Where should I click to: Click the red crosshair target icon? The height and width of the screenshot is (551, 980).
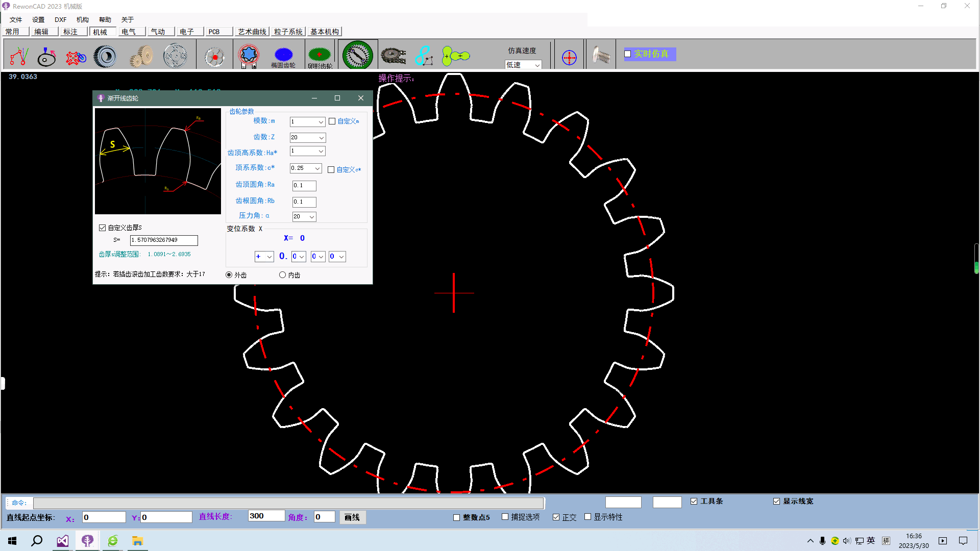(569, 57)
